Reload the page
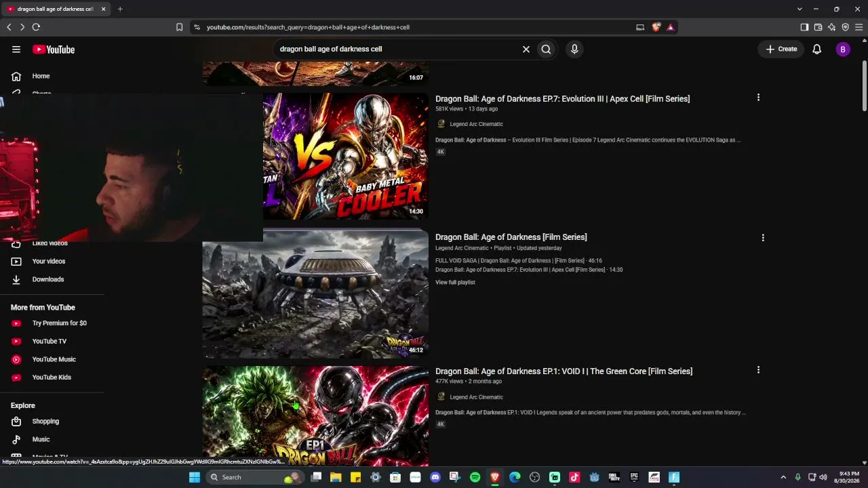 tap(36, 27)
